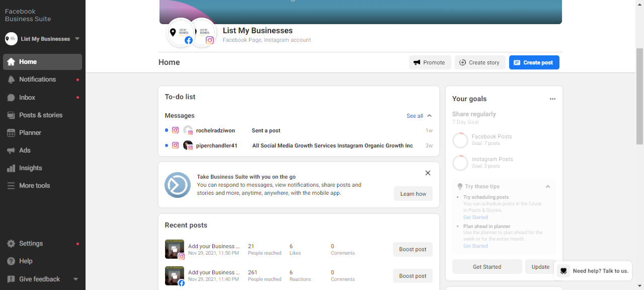644x290 pixels.
Task: Click the Give feedback icon
Action: pyautogui.click(x=11, y=279)
